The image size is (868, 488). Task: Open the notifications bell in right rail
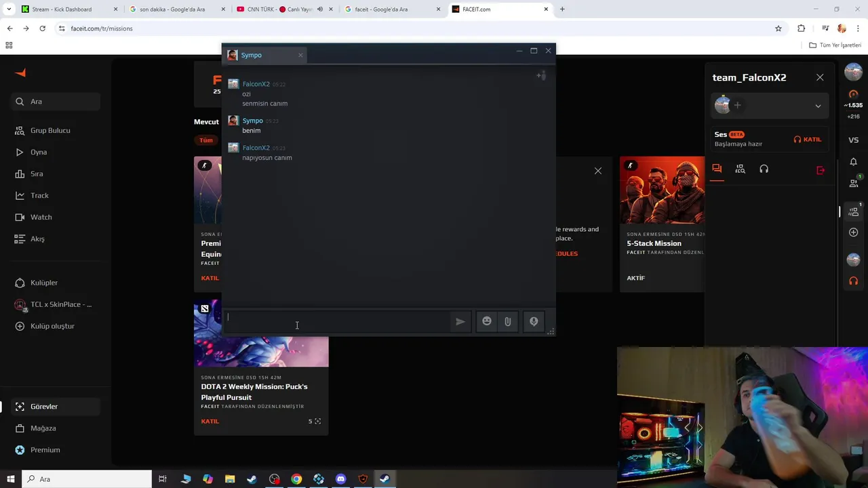click(x=854, y=161)
